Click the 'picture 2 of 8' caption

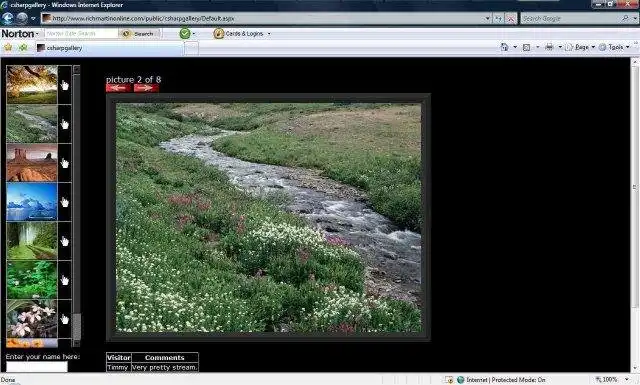click(x=133, y=79)
